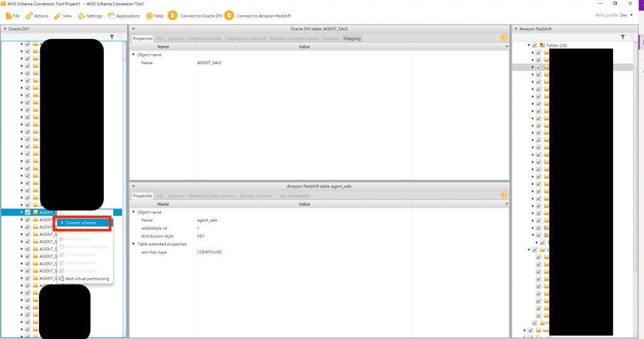Open the Actions menu
This screenshot has width=644, height=339.
pos(37,16)
